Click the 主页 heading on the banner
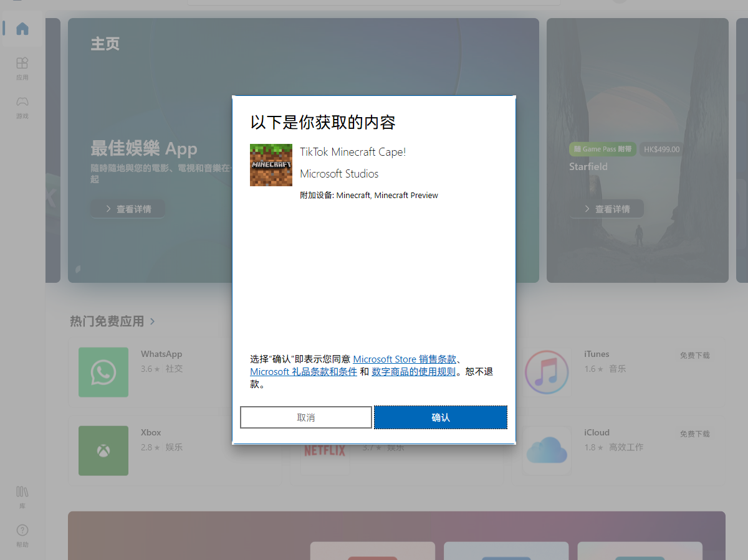Image resolution: width=748 pixels, height=560 pixels. [105, 44]
